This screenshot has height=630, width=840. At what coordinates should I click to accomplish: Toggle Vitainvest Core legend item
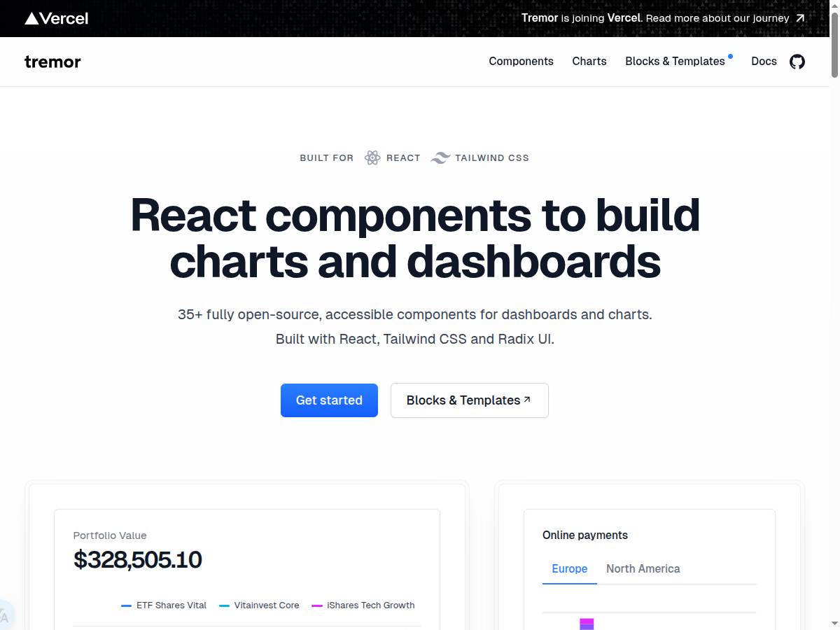pos(260,605)
